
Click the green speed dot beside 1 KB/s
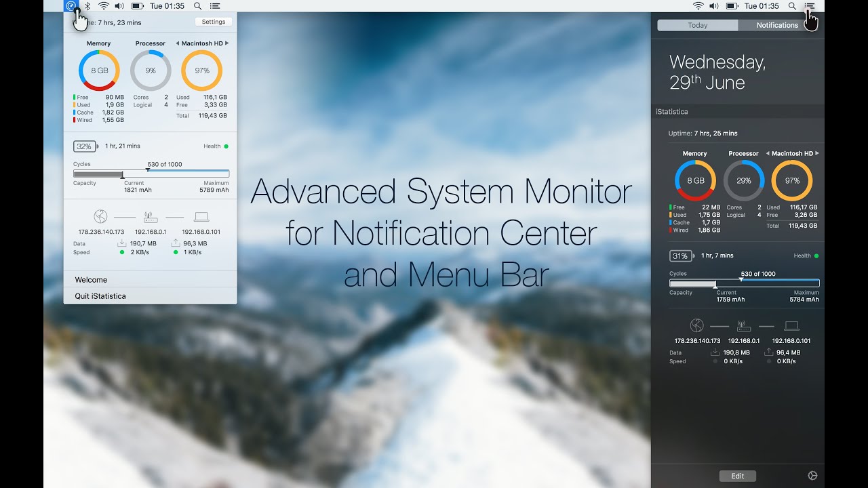coord(176,252)
